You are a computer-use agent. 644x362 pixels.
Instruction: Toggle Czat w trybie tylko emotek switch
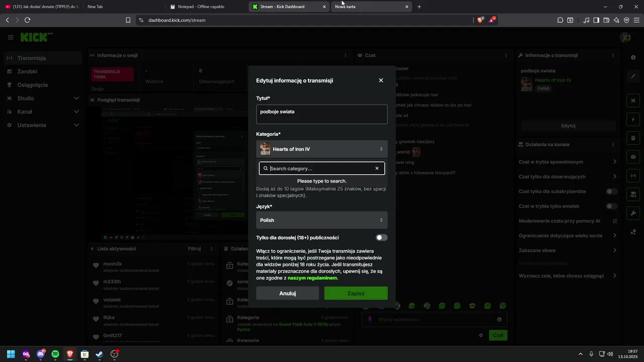611,206
